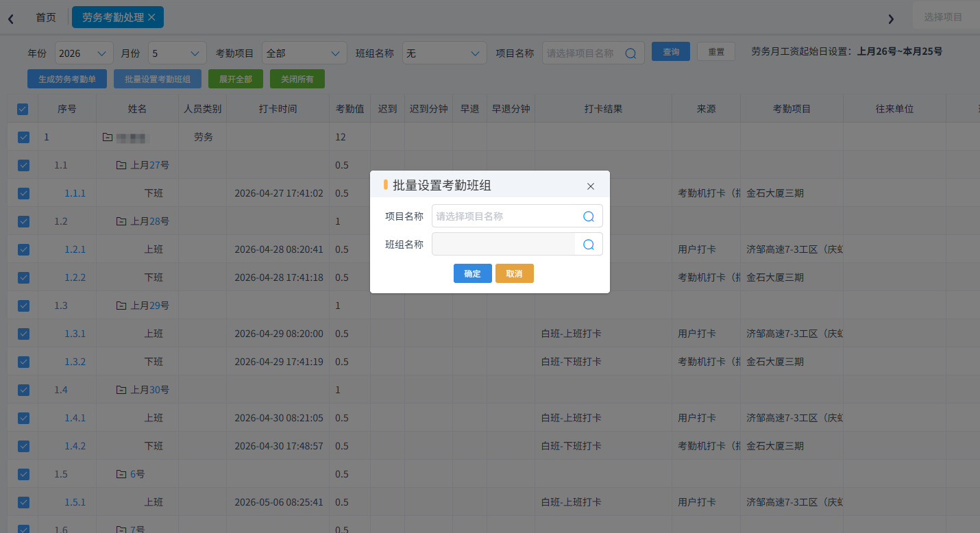
Task: Open the 班组名称 dropdown showing 无
Action: coord(444,53)
